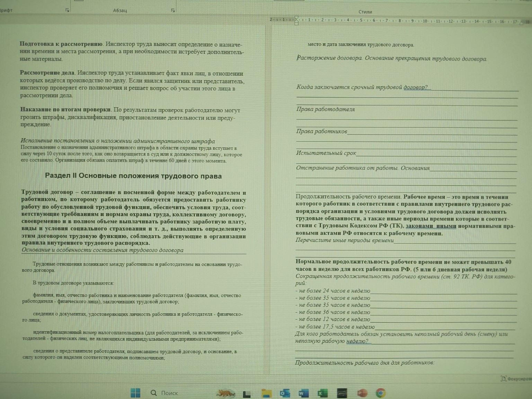Click the Windows search box labeled Поиск
Screen dimensions: 532x399
coord(169,393)
